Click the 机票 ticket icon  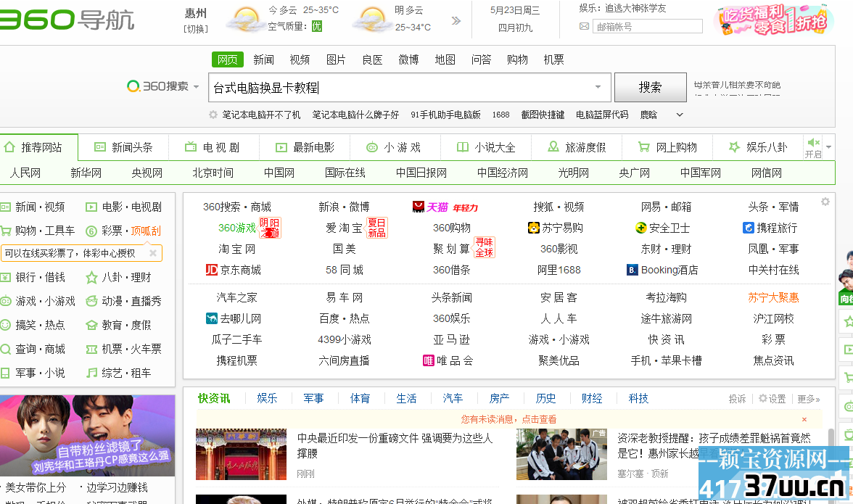point(91,349)
